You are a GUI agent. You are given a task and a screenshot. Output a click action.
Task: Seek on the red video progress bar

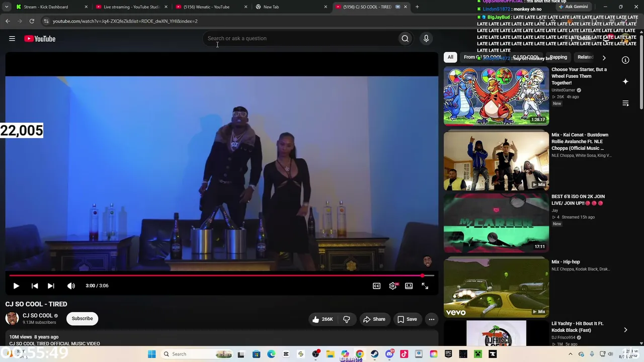(221, 276)
